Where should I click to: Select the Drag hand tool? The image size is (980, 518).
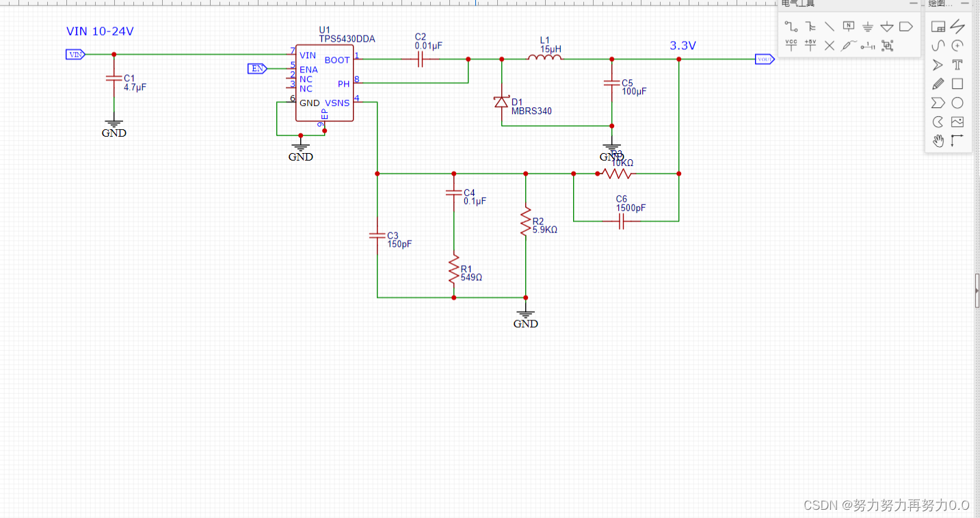click(x=938, y=141)
